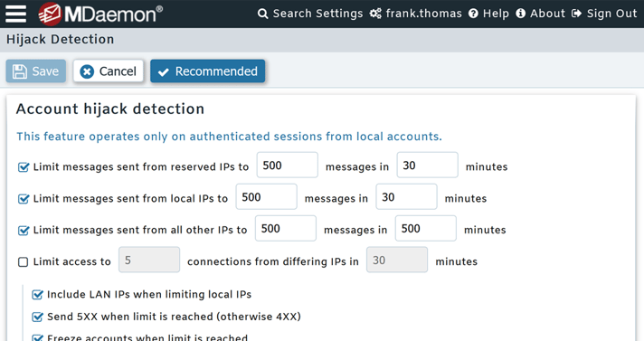The height and width of the screenshot is (341, 644).
Task: Enable limit access by differing IPs
Action: click(x=23, y=261)
